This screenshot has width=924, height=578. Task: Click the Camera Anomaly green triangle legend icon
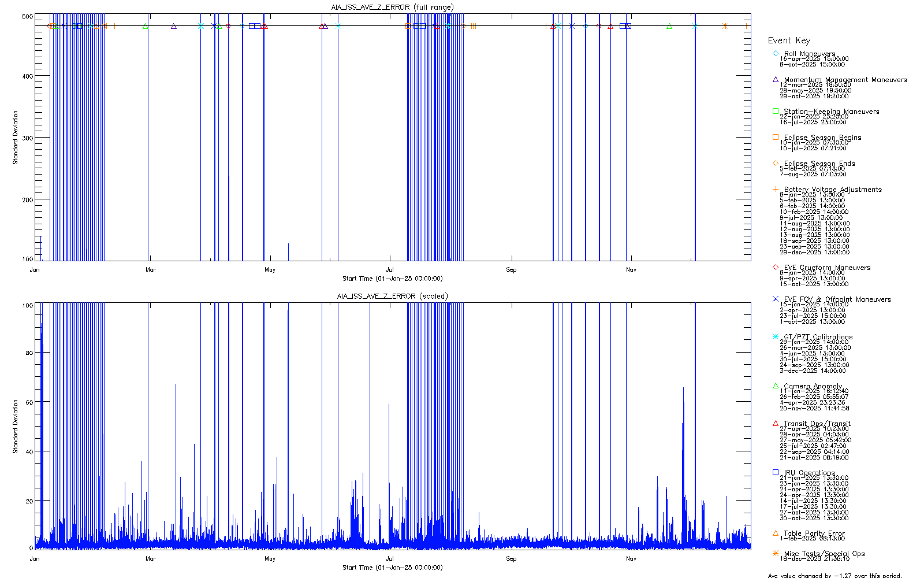[x=775, y=386]
